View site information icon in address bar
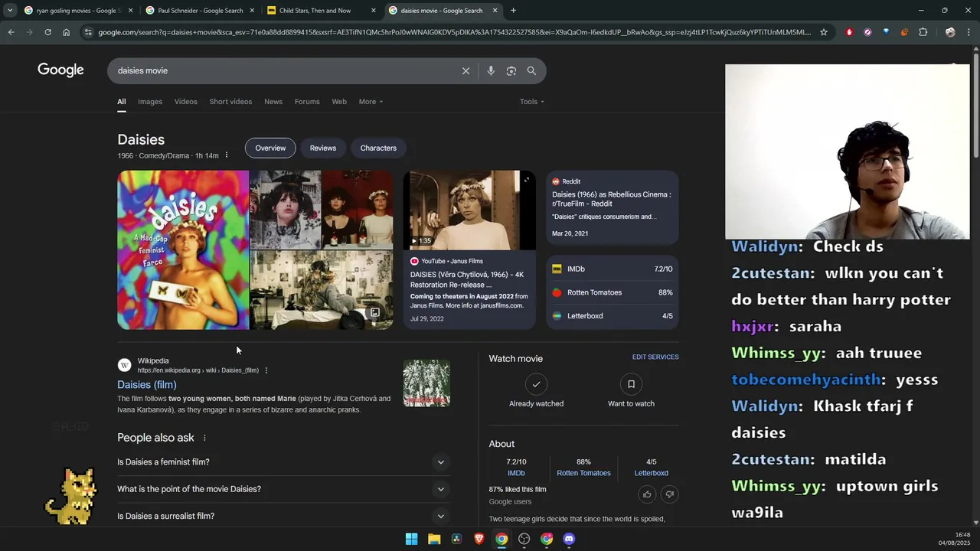 click(88, 32)
